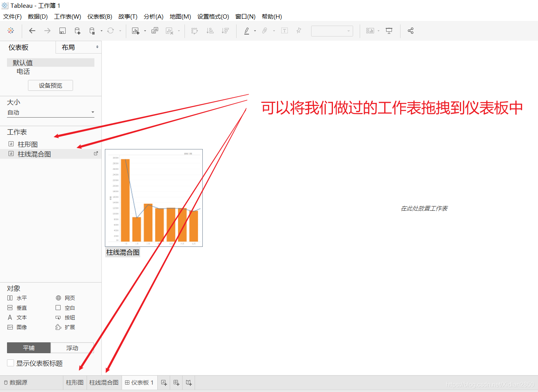The image size is (538, 392).
Task: Click the duplicate sheet icon
Action: tap(155, 31)
